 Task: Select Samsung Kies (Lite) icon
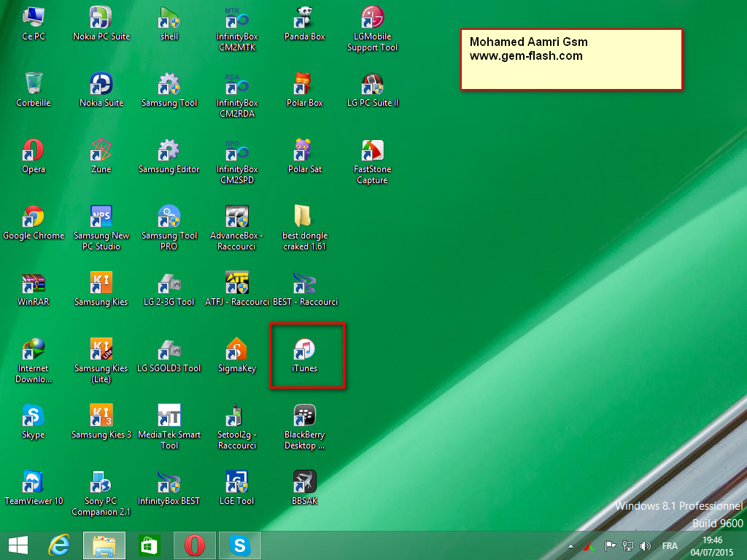(101, 361)
